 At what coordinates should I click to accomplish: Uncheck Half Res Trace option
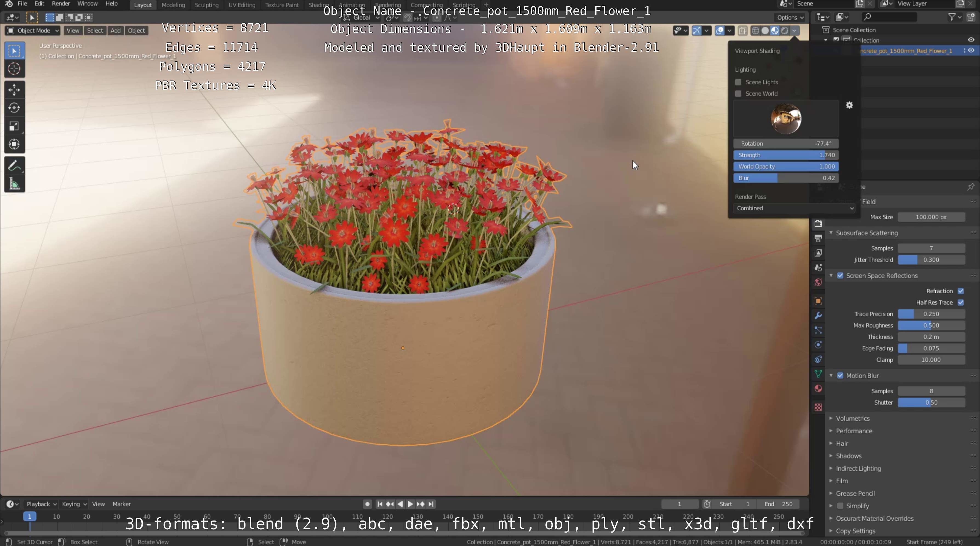click(x=961, y=302)
